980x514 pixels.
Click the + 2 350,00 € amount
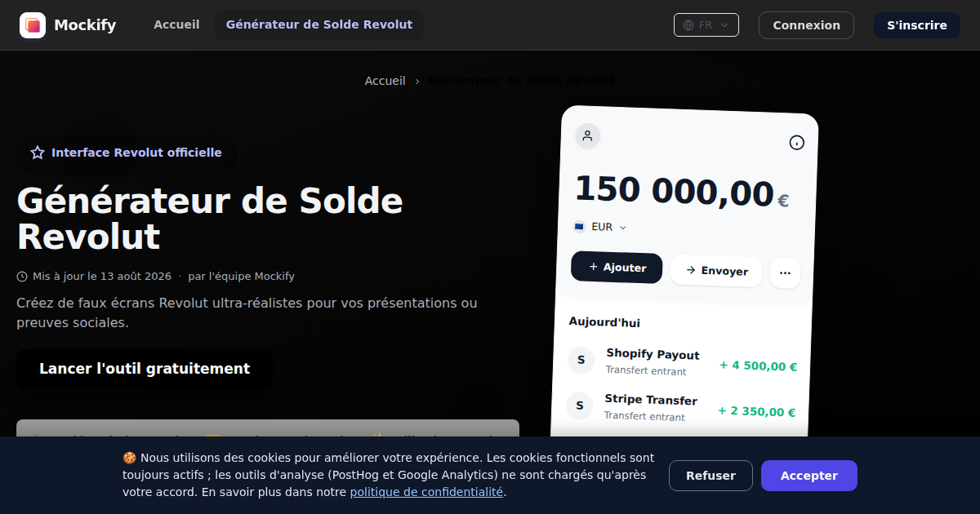[x=756, y=412]
